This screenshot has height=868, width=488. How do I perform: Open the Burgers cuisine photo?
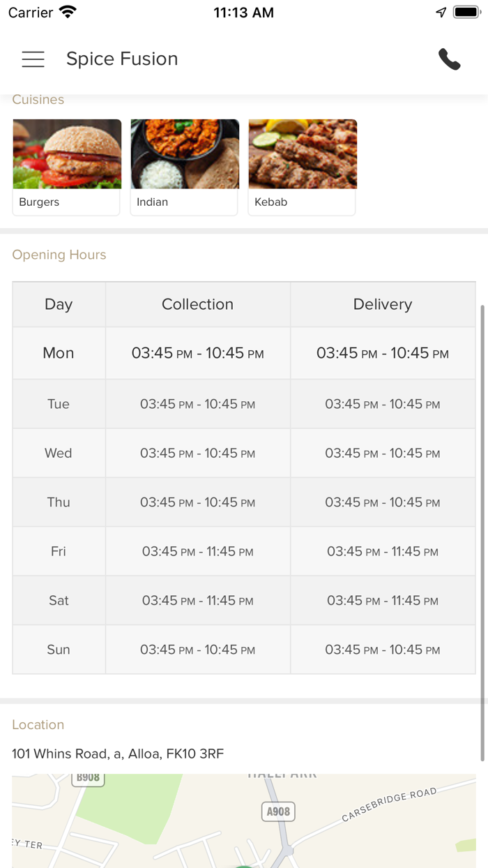[67, 154]
